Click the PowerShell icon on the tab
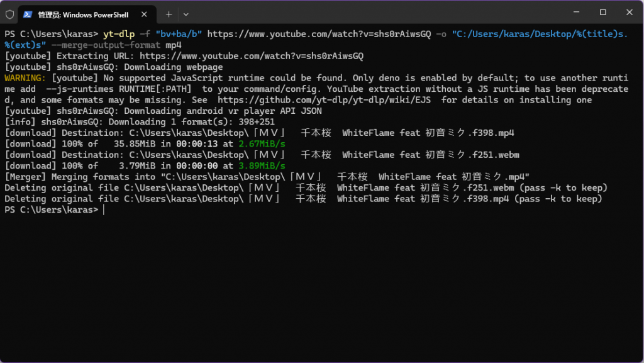 pos(28,14)
